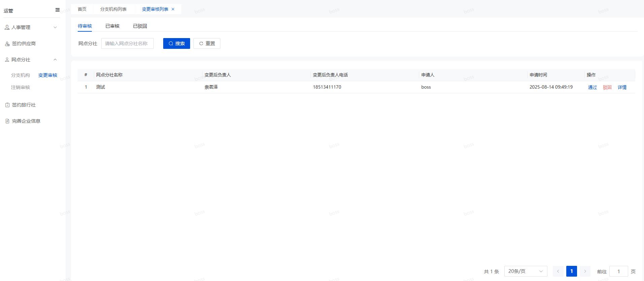The image size is (644, 281).
Task: Click 驳回 to reject the 测试 row
Action: tap(607, 87)
